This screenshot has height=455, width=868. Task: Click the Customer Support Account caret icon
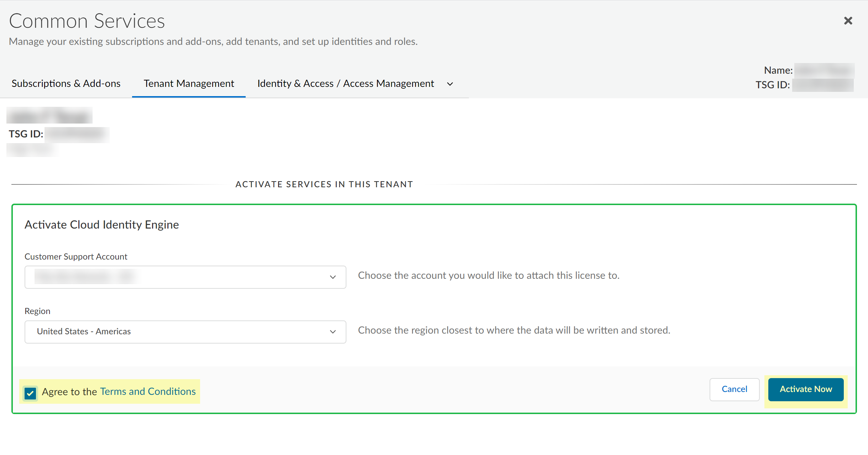click(x=333, y=277)
